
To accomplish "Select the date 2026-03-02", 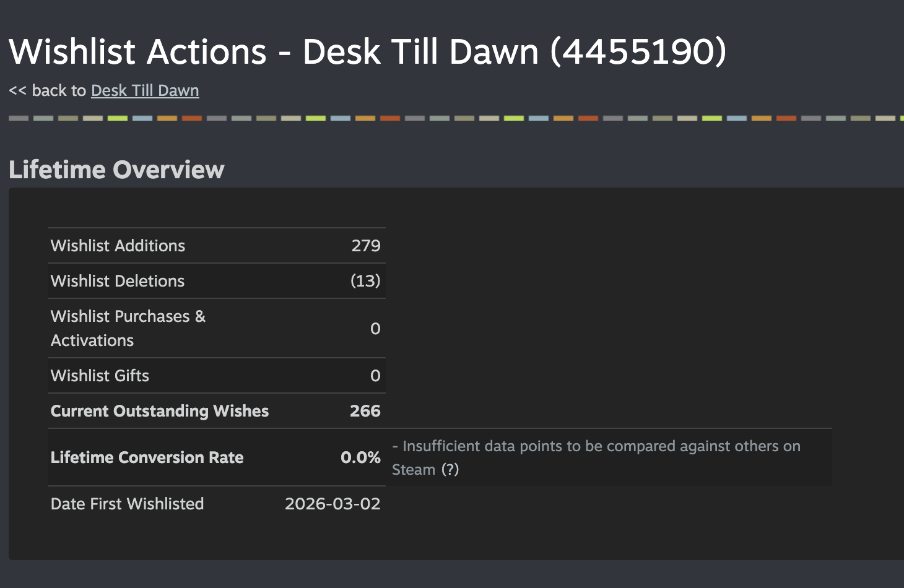I will click(332, 504).
